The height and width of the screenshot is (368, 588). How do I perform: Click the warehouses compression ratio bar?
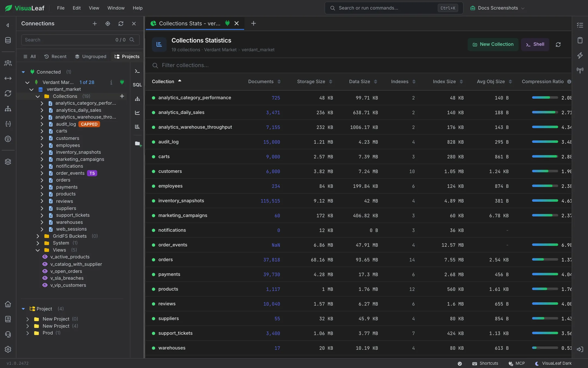click(545, 348)
